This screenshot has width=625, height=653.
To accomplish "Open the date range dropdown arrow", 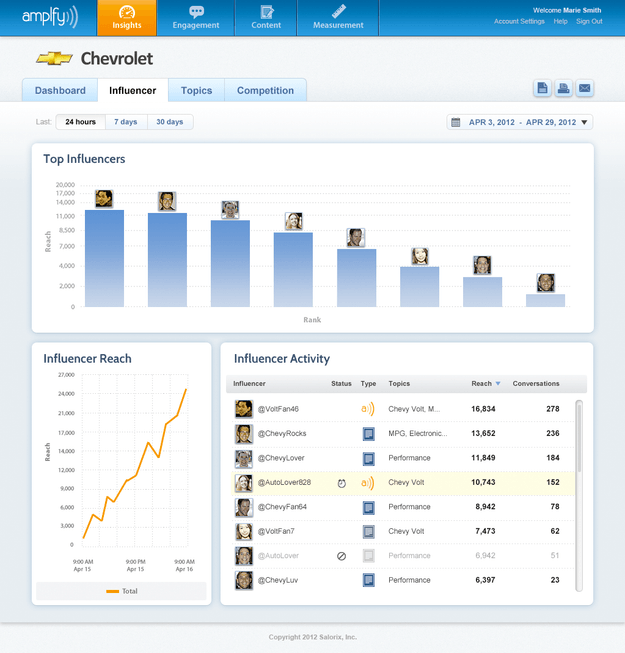I will 584,122.
